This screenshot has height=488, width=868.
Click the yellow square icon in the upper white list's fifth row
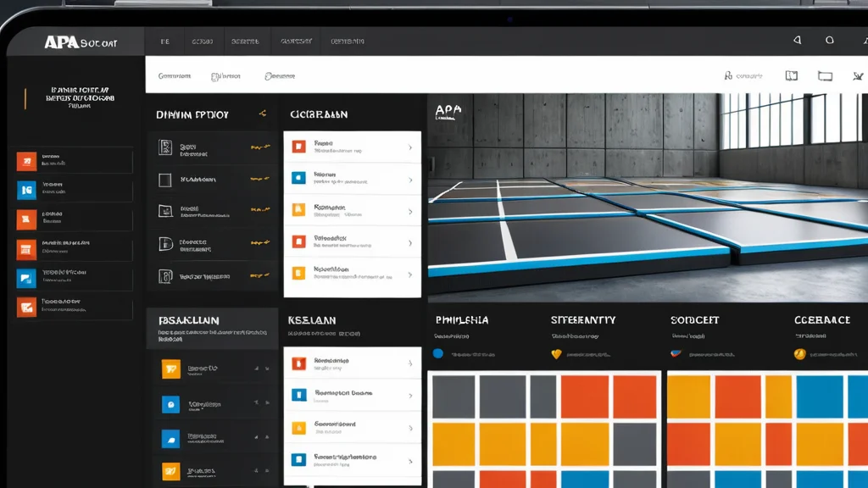299,274
